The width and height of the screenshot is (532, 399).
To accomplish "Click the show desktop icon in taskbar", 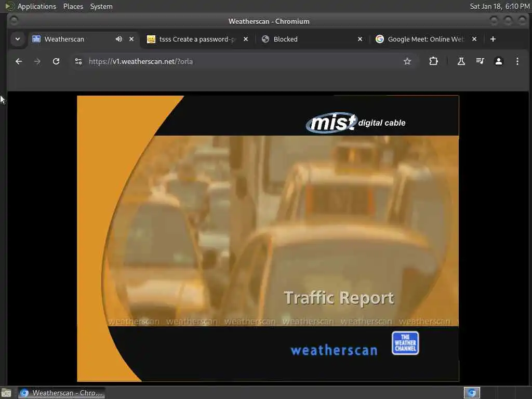I will coord(6,393).
